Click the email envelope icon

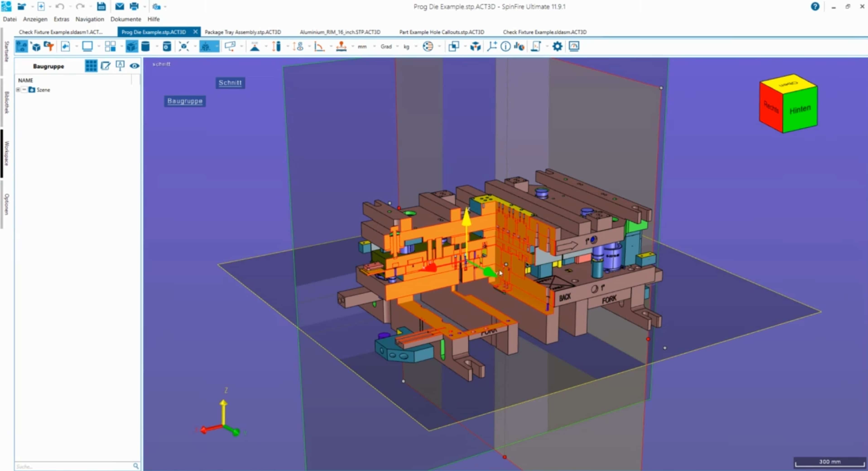[119, 6]
